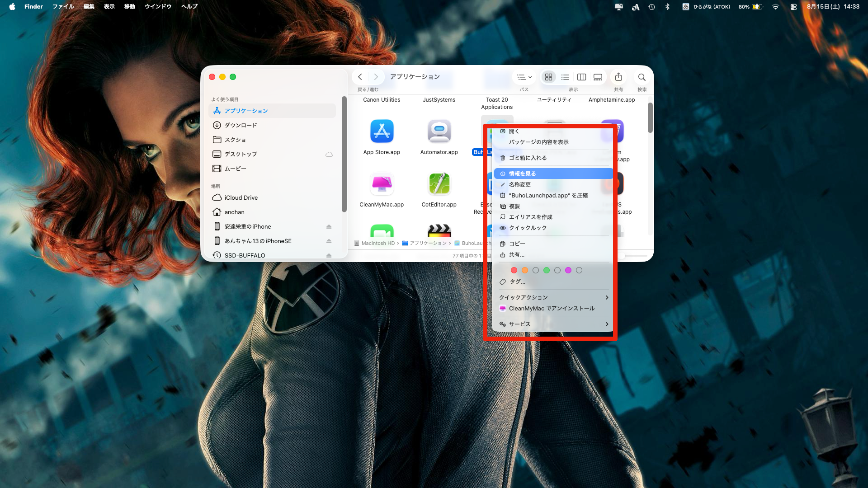The width and height of the screenshot is (868, 488).
Task: Switch to icon view
Action: tap(548, 77)
